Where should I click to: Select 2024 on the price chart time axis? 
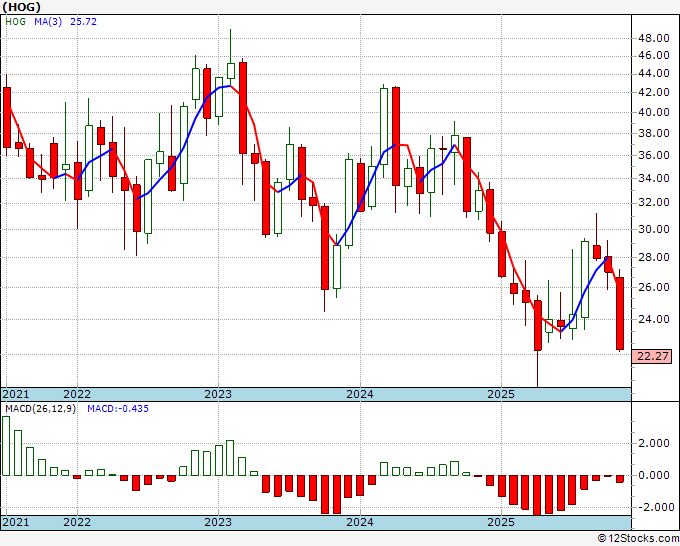[x=360, y=394]
